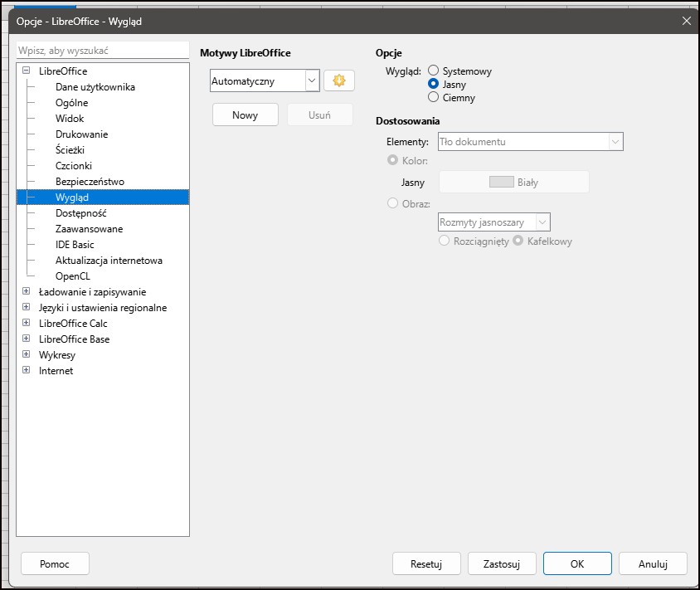Open the Elementy Tło dokumentu dropdown

(x=530, y=142)
